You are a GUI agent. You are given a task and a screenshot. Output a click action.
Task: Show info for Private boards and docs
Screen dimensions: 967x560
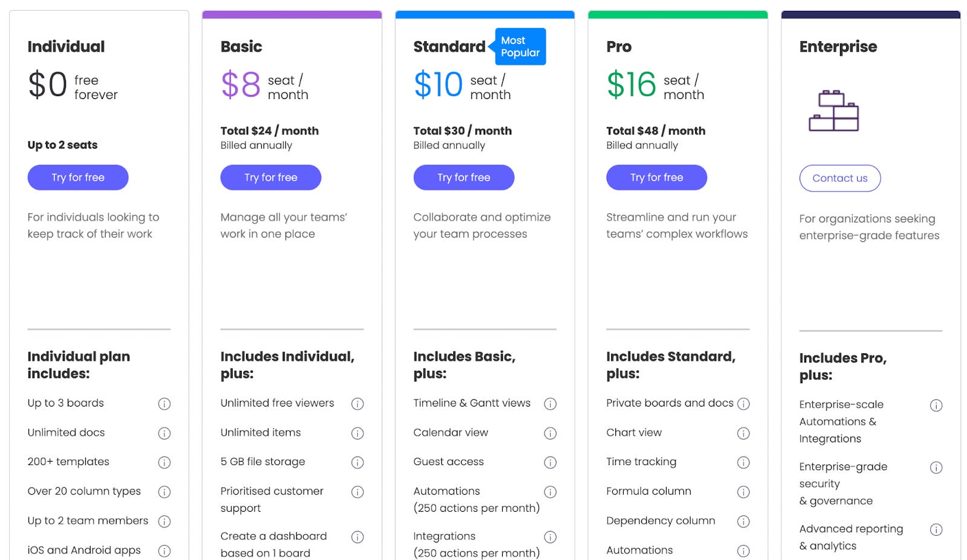(x=743, y=404)
